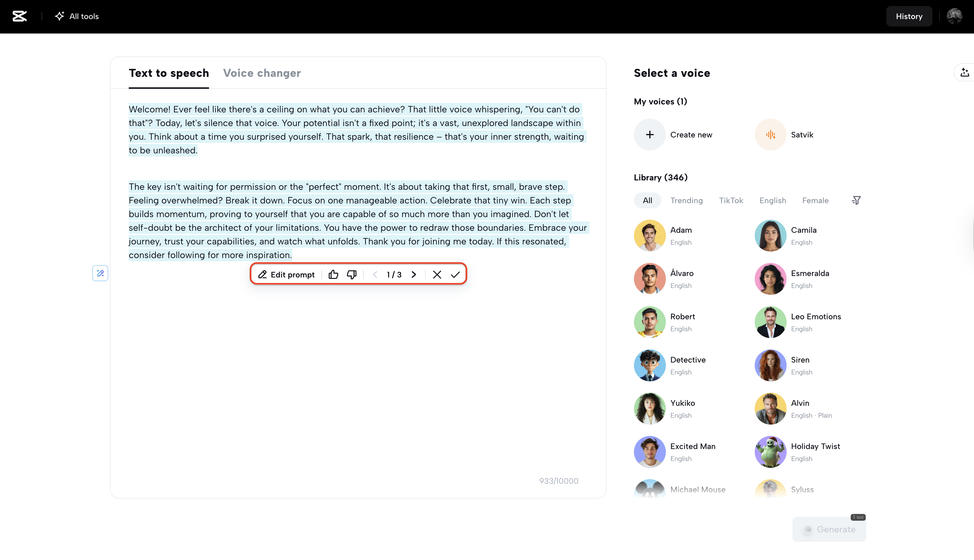
Task: Switch to the Voice changer tab
Action: click(262, 73)
